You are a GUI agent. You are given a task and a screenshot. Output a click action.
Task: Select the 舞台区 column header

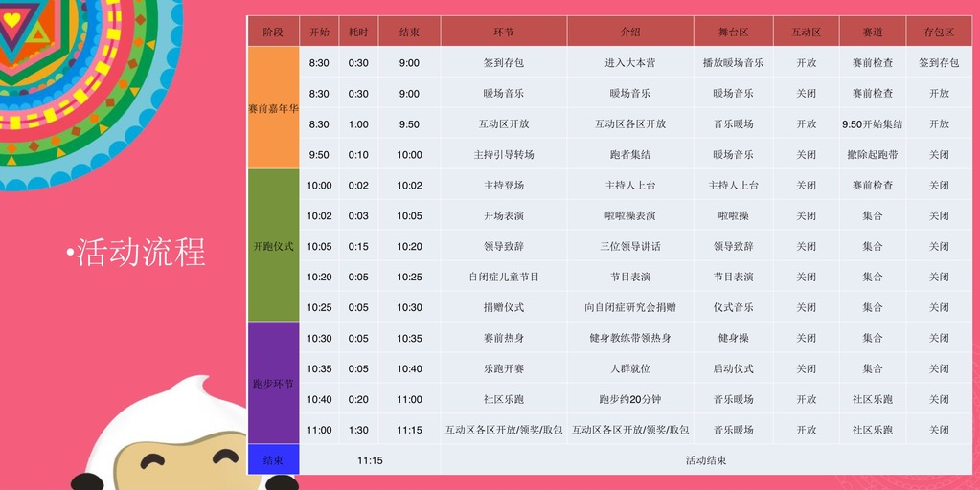tap(733, 32)
